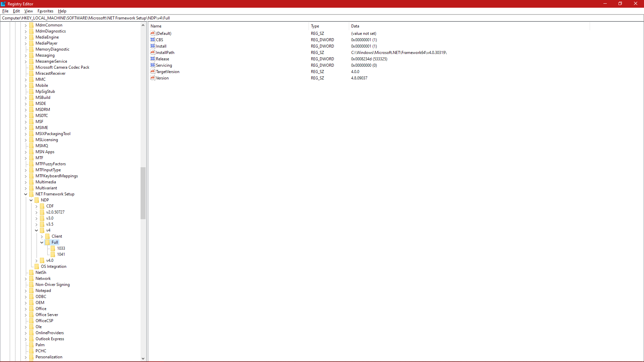Image resolution: width=644 pixels, height=362 pixels.
Task: Open the Edit menu
Action: click(x=16, y=11)
